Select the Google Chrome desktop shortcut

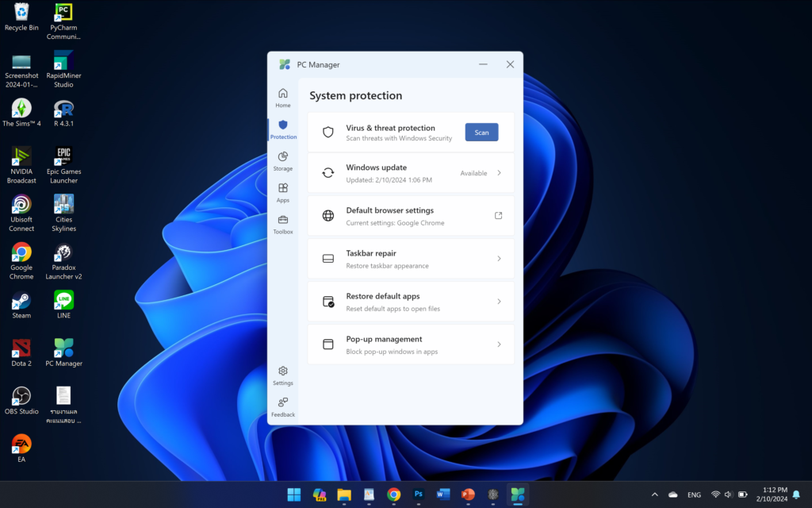21,261
